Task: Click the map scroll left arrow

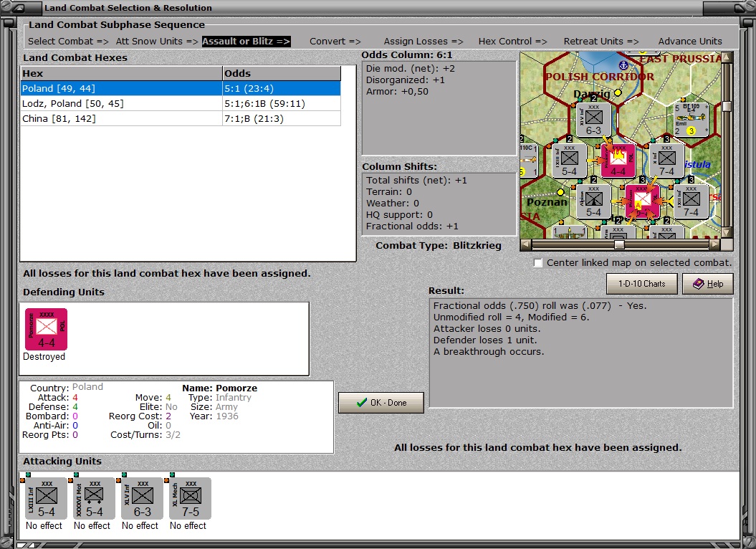Action: 525,244
